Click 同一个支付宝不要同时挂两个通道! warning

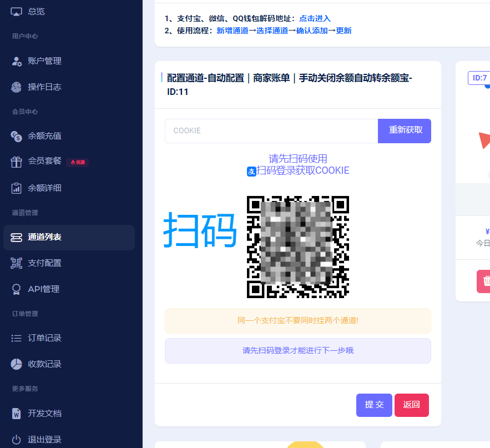[x=298, y=321]
